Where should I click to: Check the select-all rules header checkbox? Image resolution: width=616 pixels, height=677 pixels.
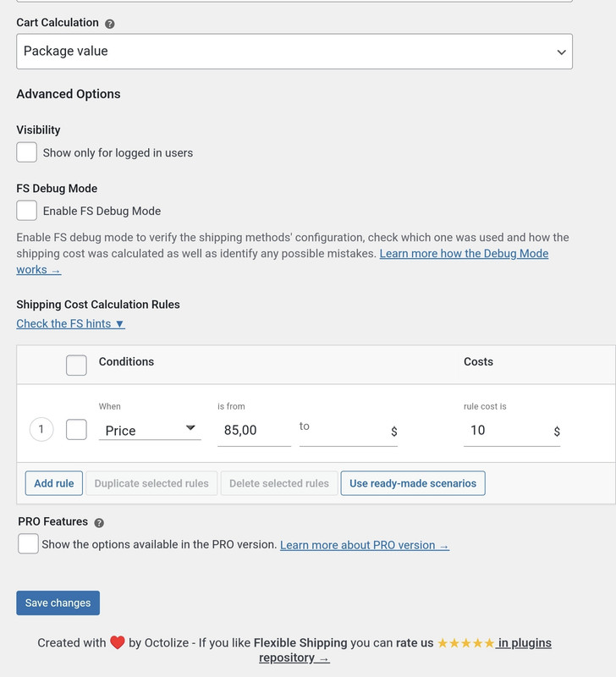pyautogui.click(x=76, y=365)
